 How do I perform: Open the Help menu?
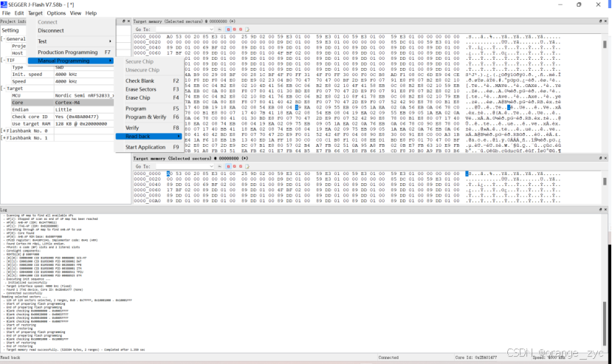[91, 13]
